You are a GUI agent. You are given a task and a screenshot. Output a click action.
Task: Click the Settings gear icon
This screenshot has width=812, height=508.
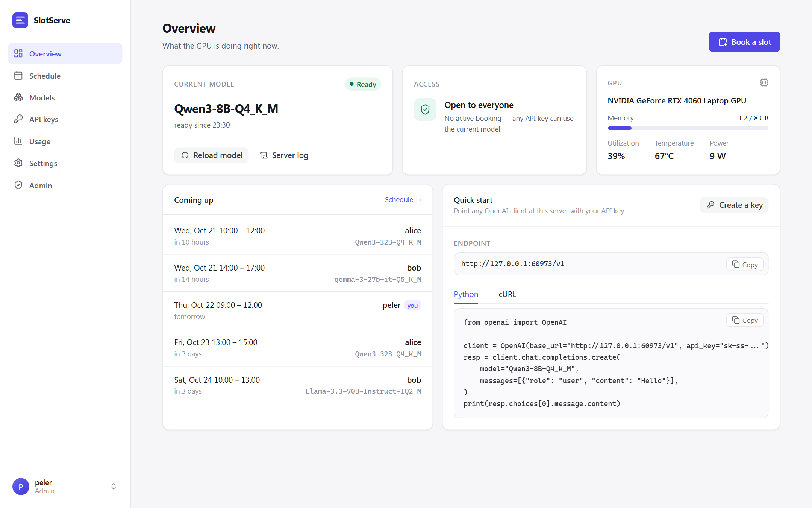(18, 163)
